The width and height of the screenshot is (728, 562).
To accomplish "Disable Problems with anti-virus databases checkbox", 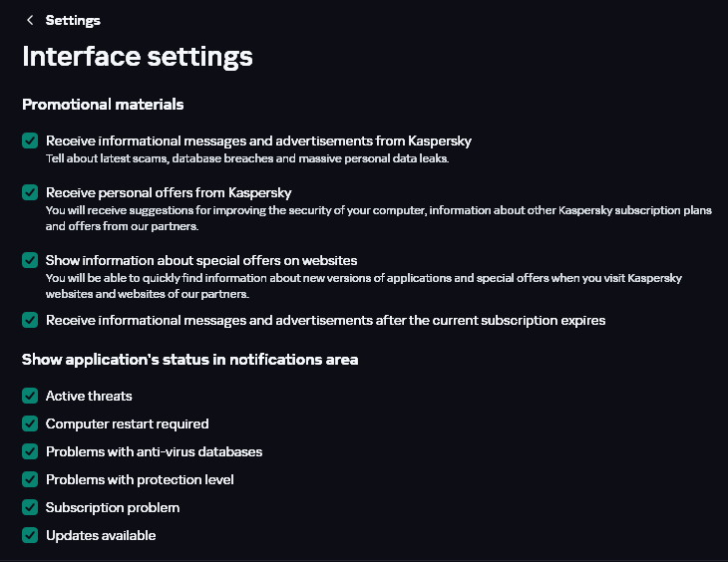I will [x=30, y=451].
